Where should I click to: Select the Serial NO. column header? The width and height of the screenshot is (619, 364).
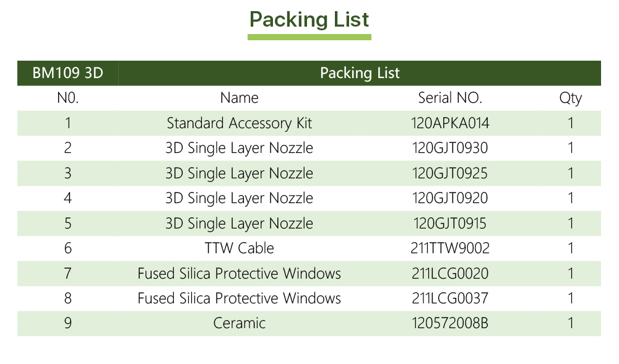coord(450,98)
